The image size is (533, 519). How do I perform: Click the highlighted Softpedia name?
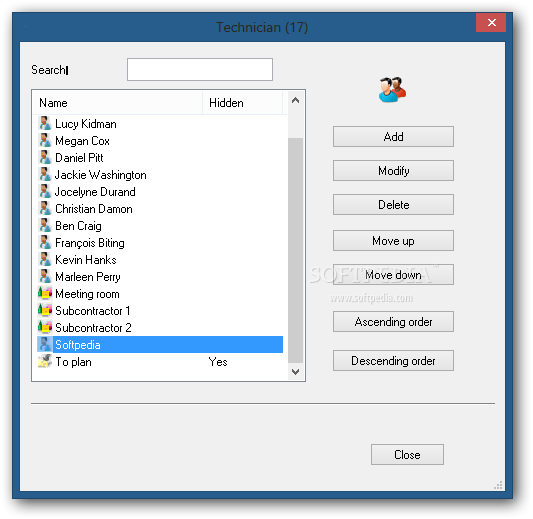pos(78,345)
